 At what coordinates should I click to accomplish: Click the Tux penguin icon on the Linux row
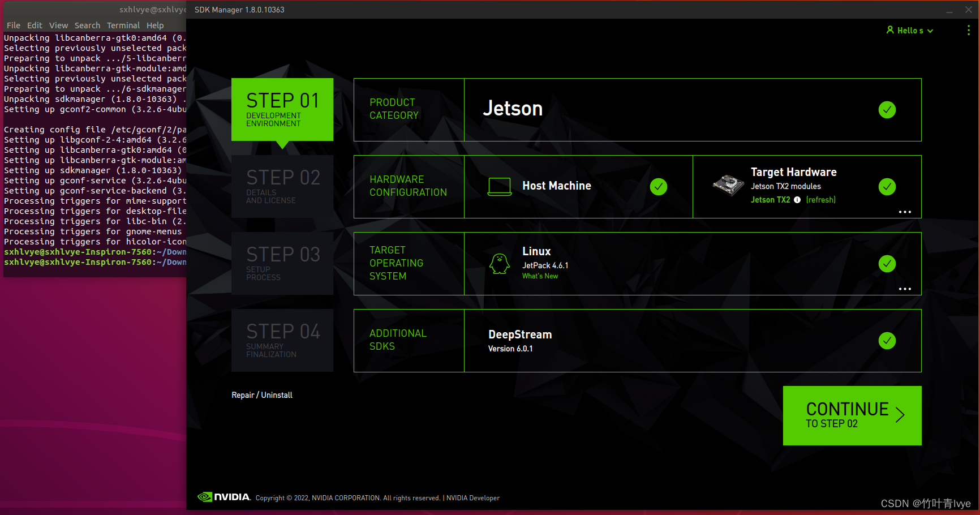[498, 263]
